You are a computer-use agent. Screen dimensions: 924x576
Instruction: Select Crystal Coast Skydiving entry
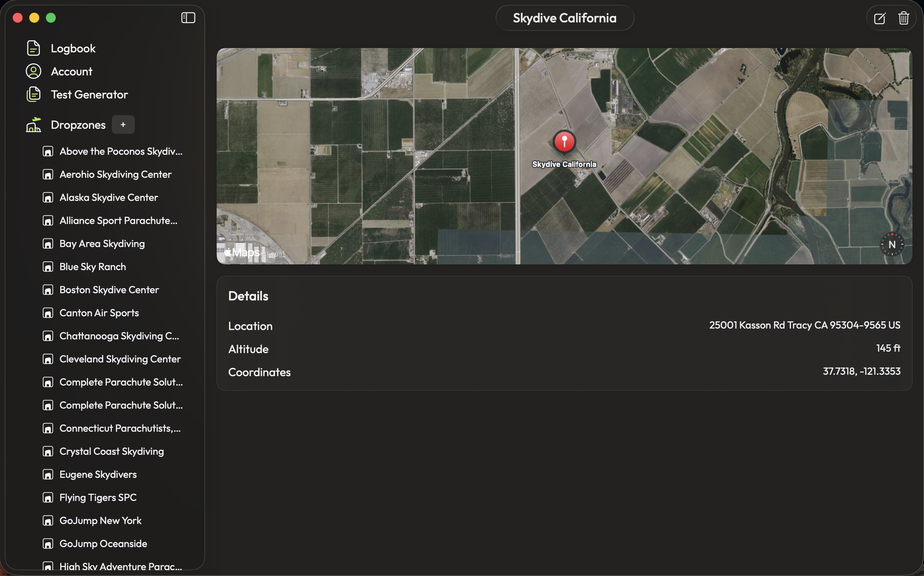(x=112, y=451)
